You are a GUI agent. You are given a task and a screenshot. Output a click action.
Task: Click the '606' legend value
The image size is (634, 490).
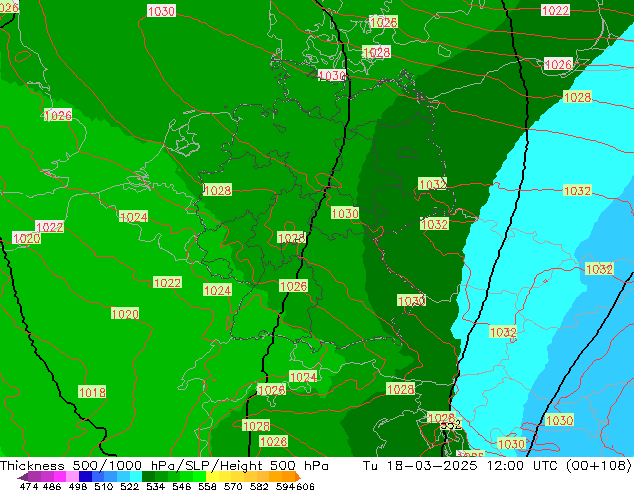[x=305, y=486]
